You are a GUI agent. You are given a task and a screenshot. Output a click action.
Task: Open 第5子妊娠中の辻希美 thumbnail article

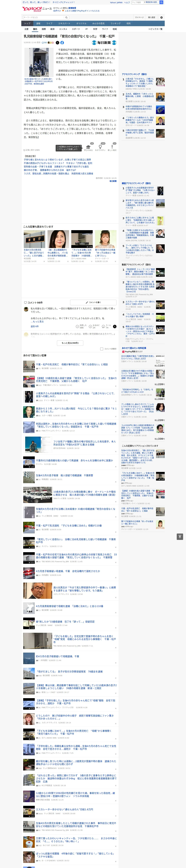tap(105, 239)
